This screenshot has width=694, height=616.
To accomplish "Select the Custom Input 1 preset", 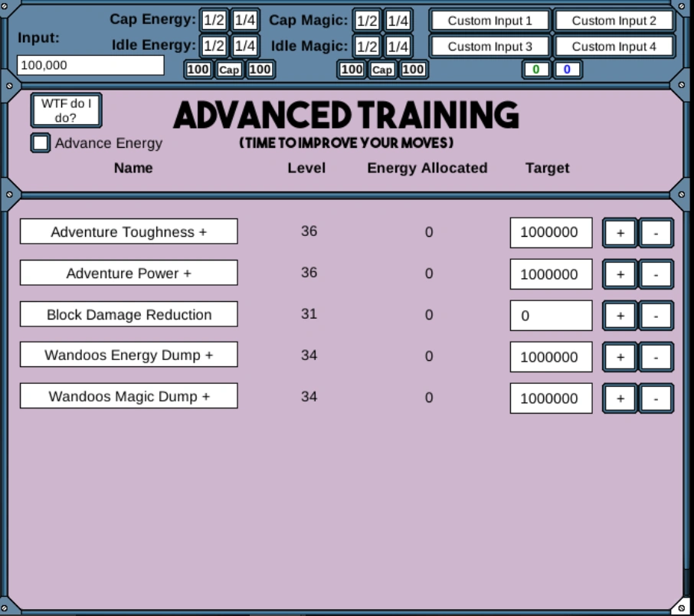I will tap(489, 21).
